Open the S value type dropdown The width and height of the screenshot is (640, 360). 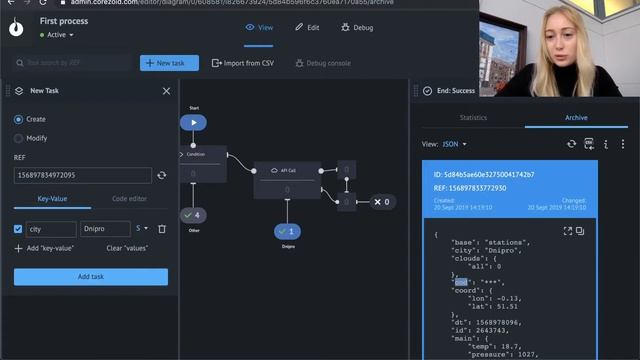(142, 229)
